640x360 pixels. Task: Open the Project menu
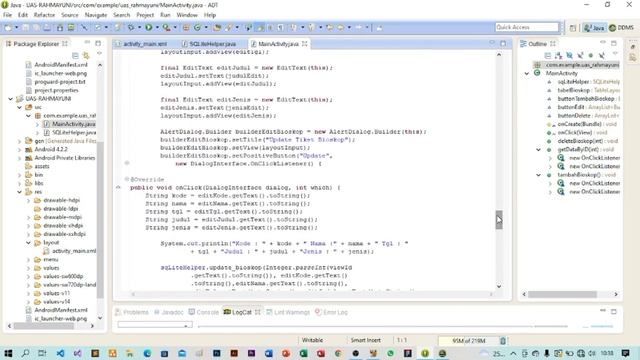(x=145, y=15)
